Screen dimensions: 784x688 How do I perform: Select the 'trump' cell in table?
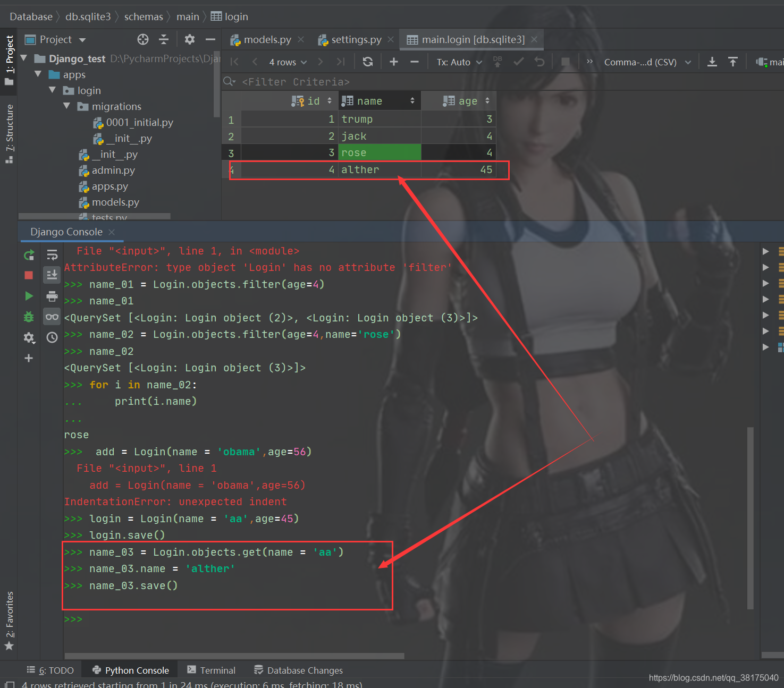point(380,119)
